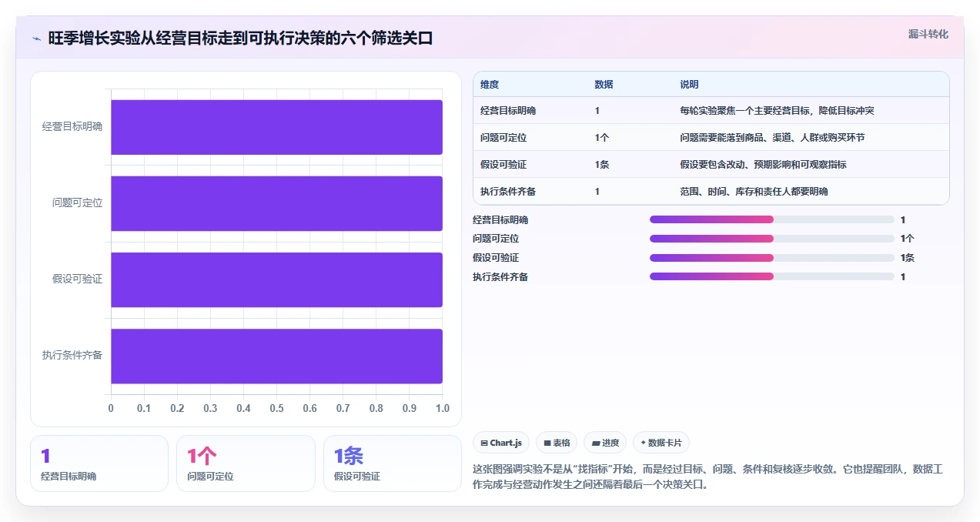Click the 这张图强调实验 summary paragraph
This screenshot has width=980, height=522.
(x=707, y=477)
